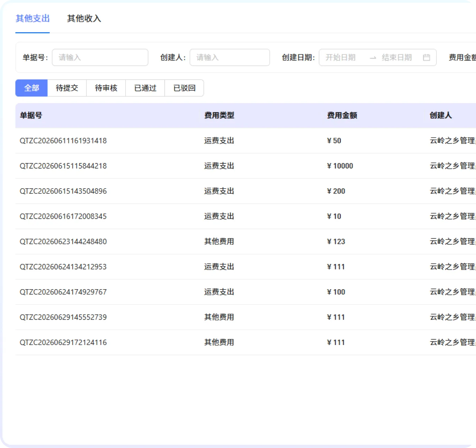Click the 创建人 input field
The width and height of the screenshot is (476, 448).
click(230, 57)
